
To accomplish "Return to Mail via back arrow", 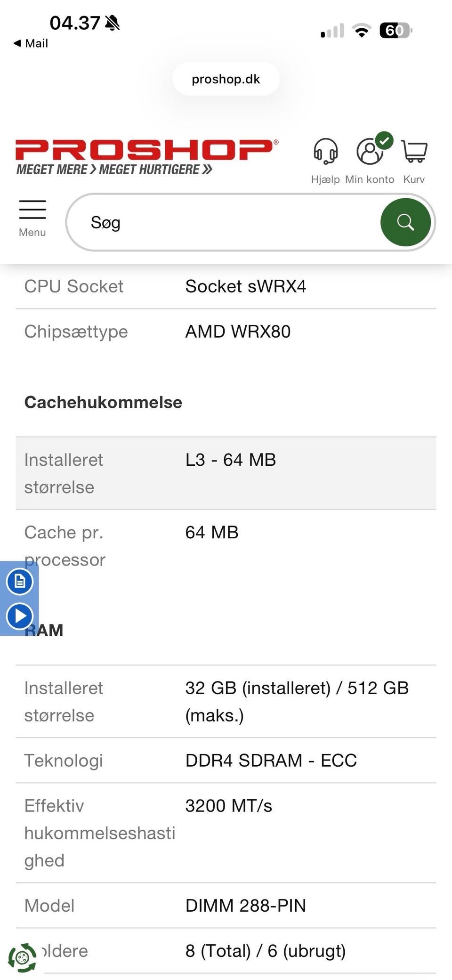I will (31, 43).
